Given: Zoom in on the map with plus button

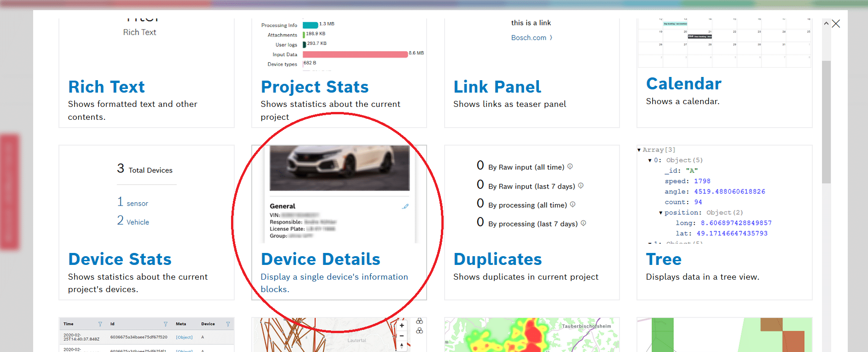Looking at the screenshot, I should (402, 326).
